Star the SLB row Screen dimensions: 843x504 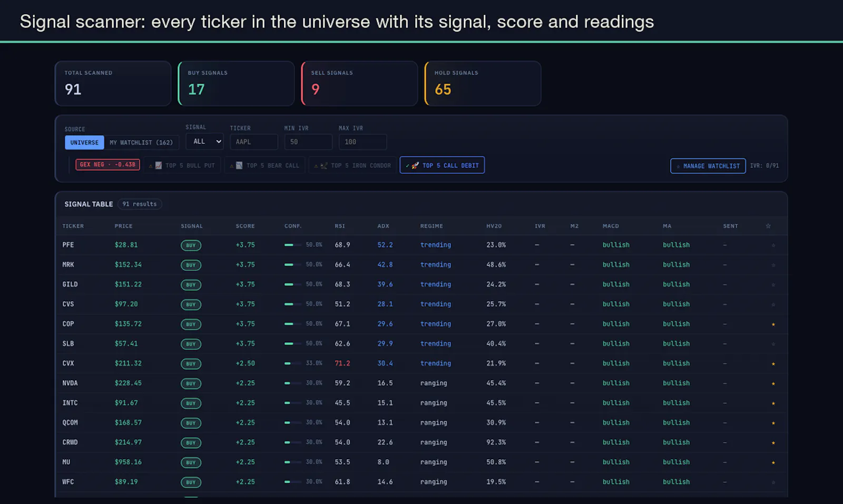tap(773, 344)
